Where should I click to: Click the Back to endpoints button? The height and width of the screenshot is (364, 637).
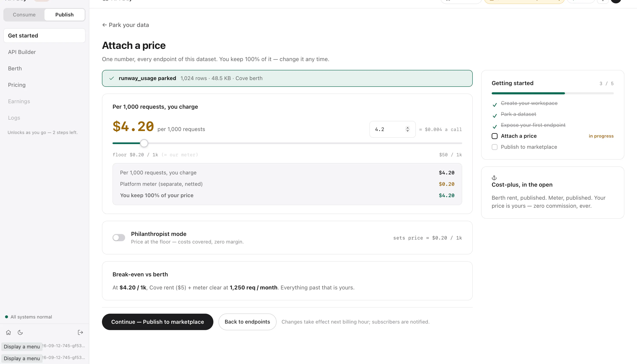click(247, 322)
